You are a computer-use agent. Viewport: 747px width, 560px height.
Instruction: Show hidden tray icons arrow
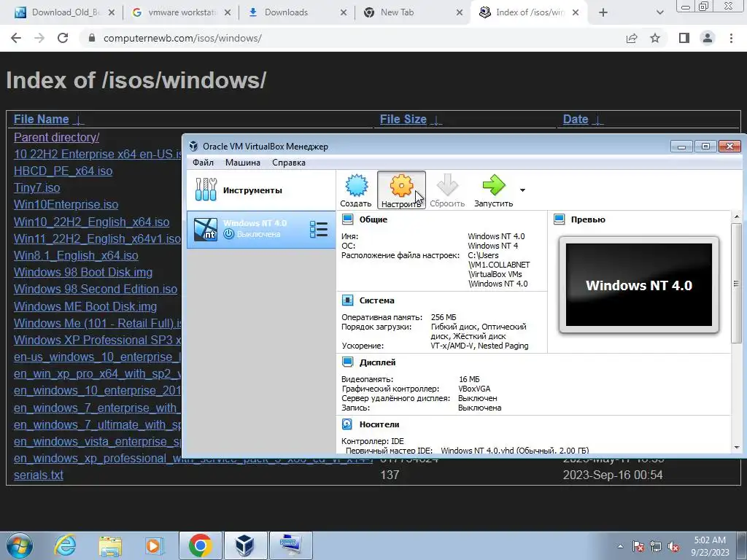[x=620, y=547]
